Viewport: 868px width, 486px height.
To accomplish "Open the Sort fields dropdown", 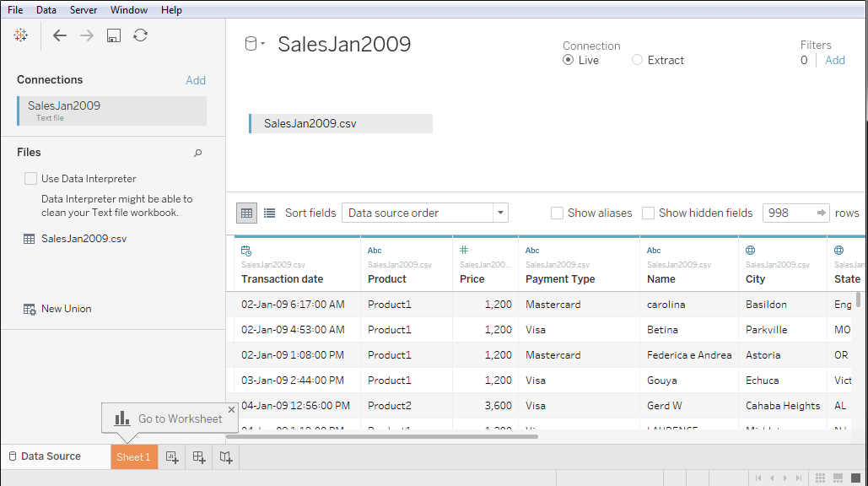I will pyautogui.click(x=425, y=213).
